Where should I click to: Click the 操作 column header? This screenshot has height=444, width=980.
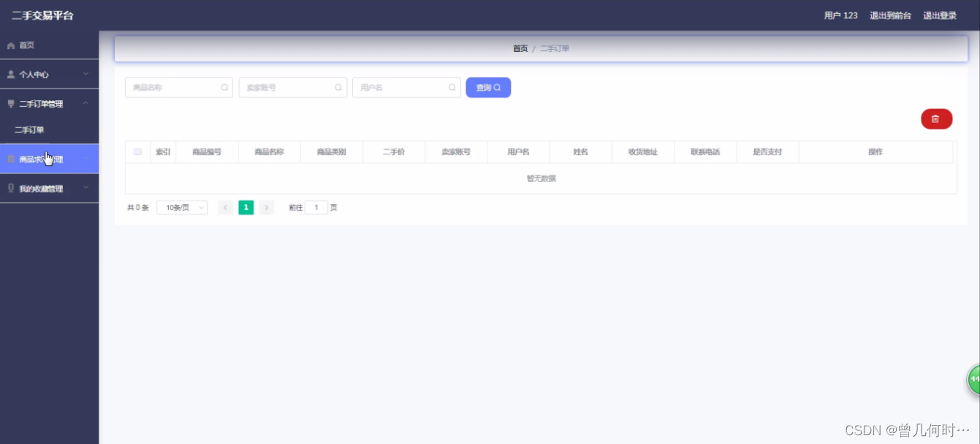[875, 152]
